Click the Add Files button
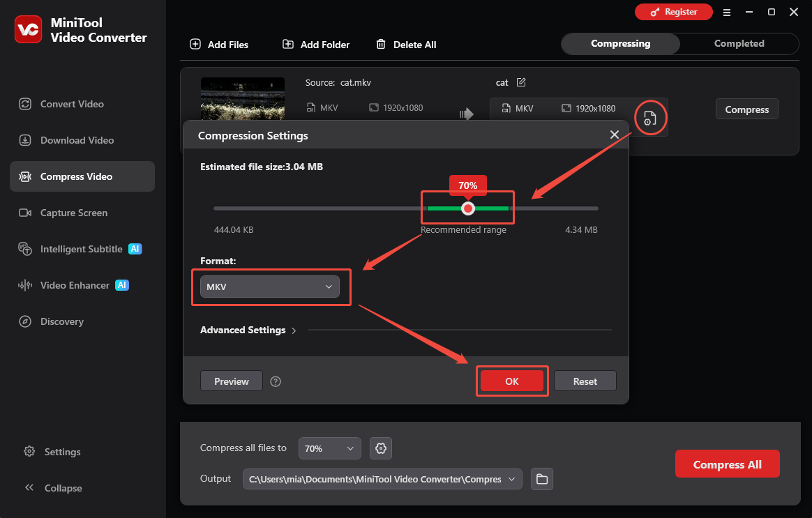This screenshot has width=812, height=518. click(219, 45)
